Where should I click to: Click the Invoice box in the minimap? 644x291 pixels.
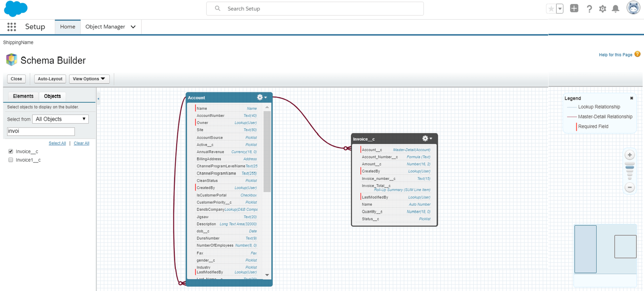click(625, 246)
